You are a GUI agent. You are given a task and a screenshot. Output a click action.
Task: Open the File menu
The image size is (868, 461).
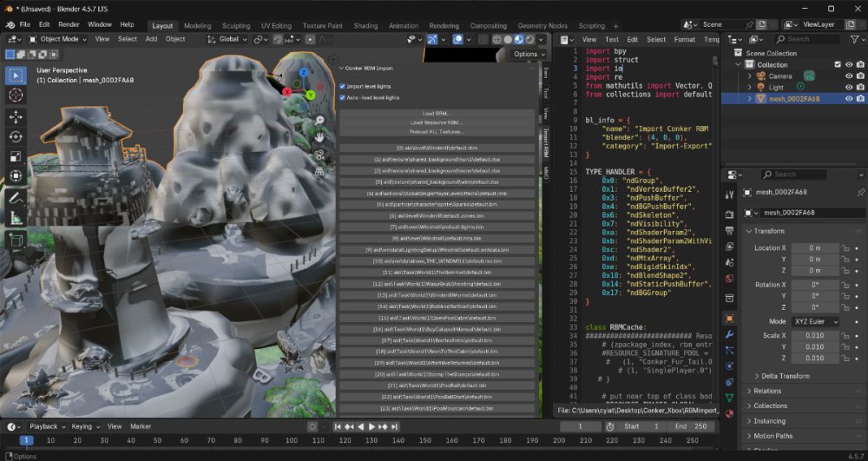point(25,25)
